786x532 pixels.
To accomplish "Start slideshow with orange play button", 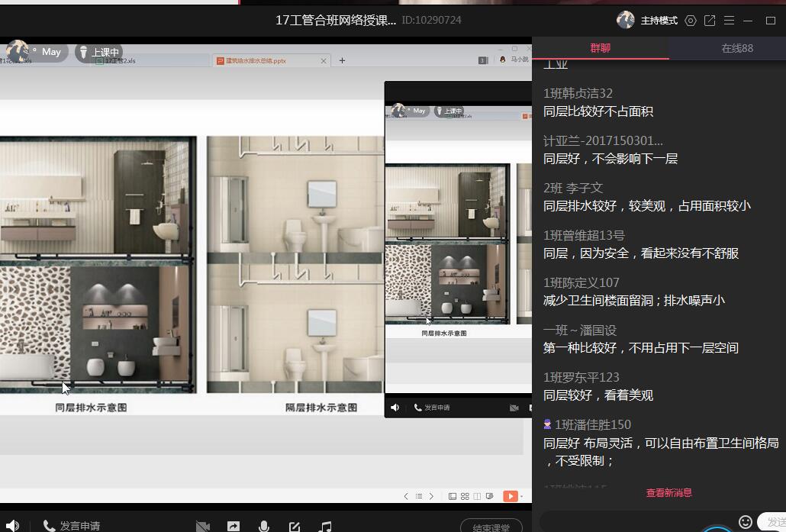I will click(x=510, y=496).
